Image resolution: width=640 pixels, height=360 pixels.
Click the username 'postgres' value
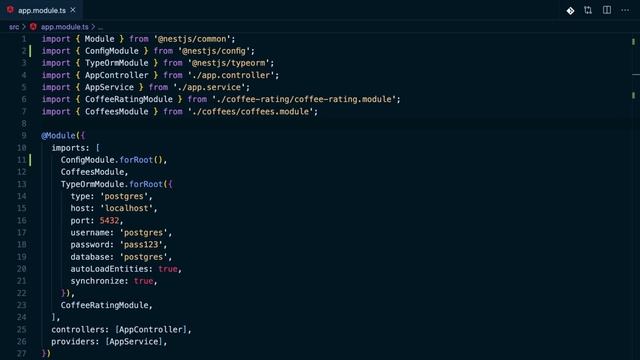tap(143, 233)
